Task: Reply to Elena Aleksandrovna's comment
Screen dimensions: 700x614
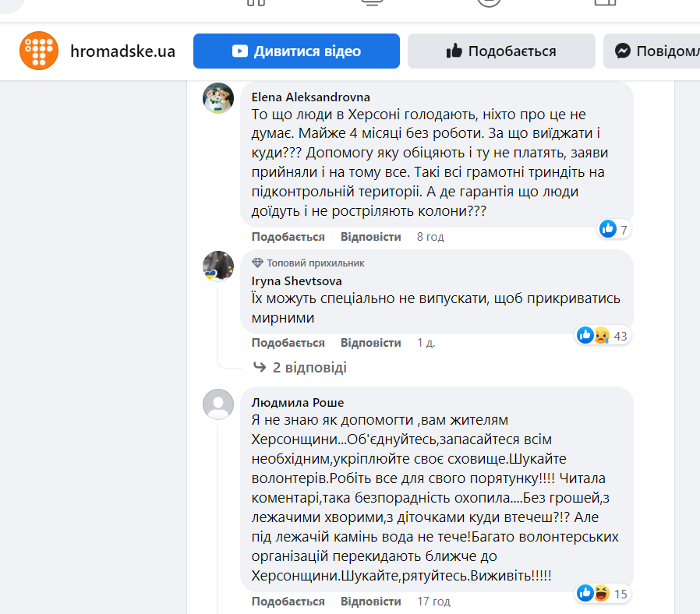Action: tap(370, 237)
